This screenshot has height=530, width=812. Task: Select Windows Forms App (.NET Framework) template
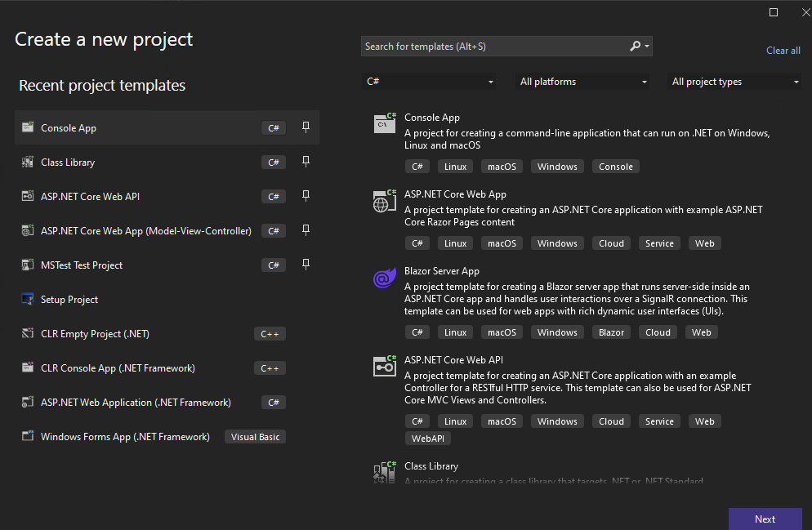pyautogui.click(x=167, y=436)
